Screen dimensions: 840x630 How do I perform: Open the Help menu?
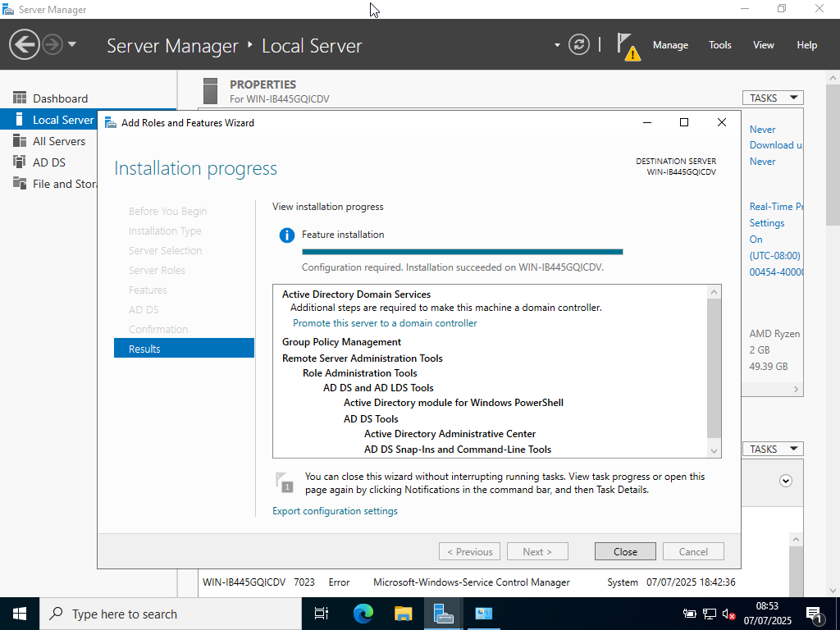(807, 45)
